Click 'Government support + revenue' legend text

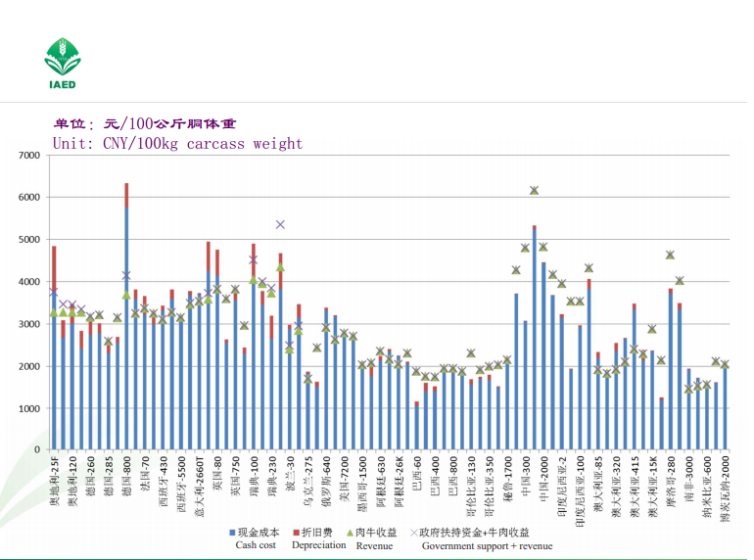click(487, 545)
